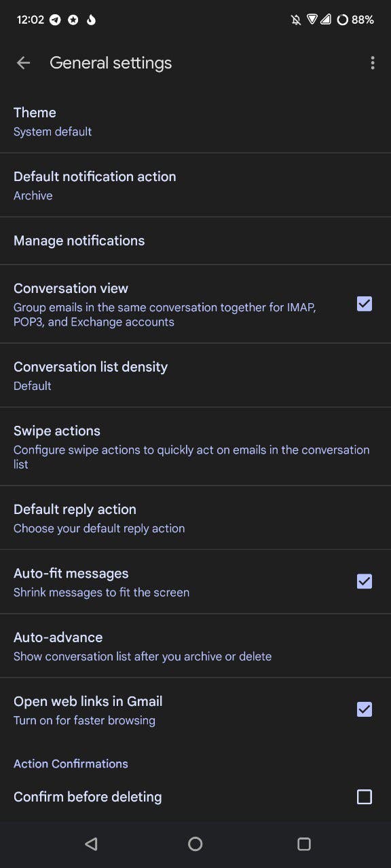This screenshot has height=868, width=391.
Task: Open Conversation list density options
Action: coord(195,376)
